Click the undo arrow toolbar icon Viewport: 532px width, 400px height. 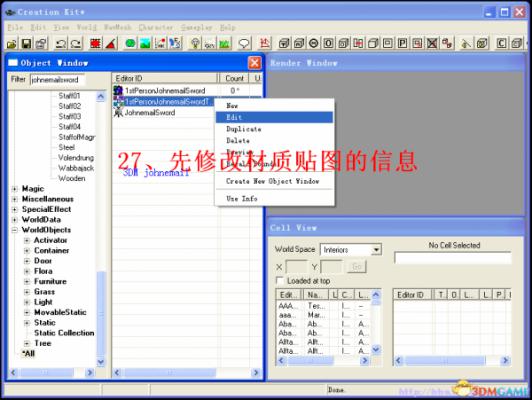coord(61,43)
